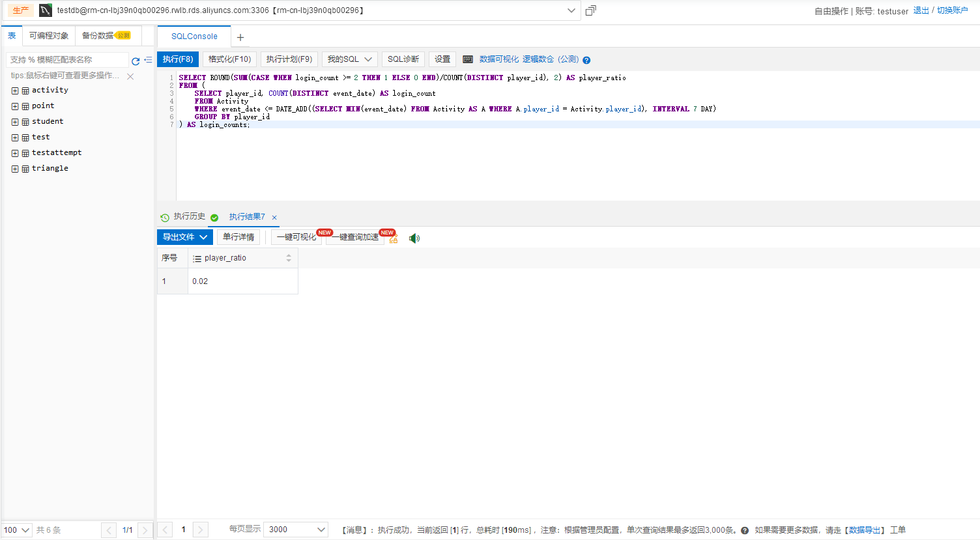Switch to the 可编程对象 tab

(49, 36)
